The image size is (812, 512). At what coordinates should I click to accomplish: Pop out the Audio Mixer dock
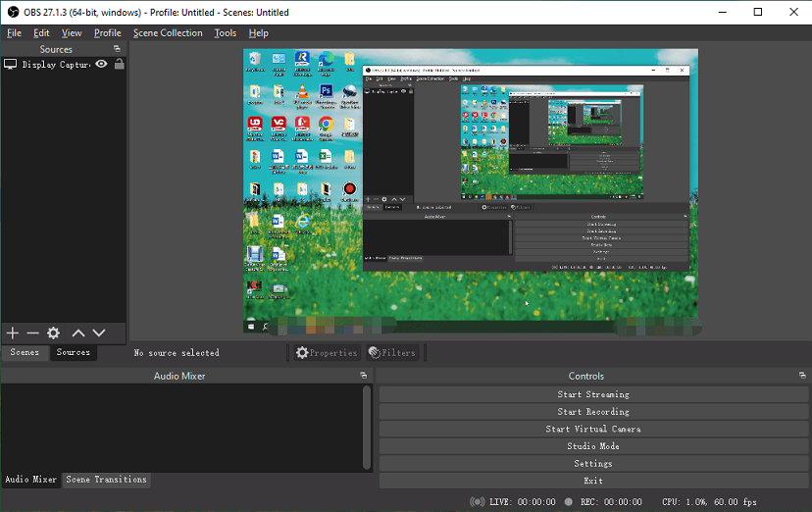point(364,376)
